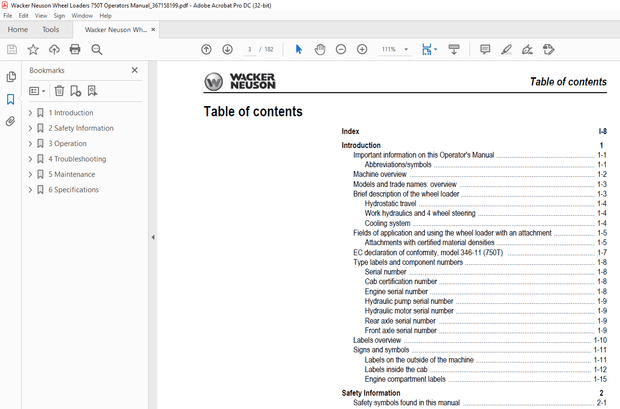
Task: Expand the 2 Safety Information bookmark
Action: pos(30,128)
